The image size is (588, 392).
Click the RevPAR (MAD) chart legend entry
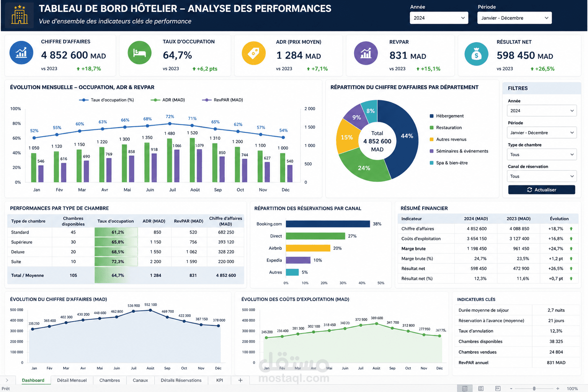click(x=223, y=100)
